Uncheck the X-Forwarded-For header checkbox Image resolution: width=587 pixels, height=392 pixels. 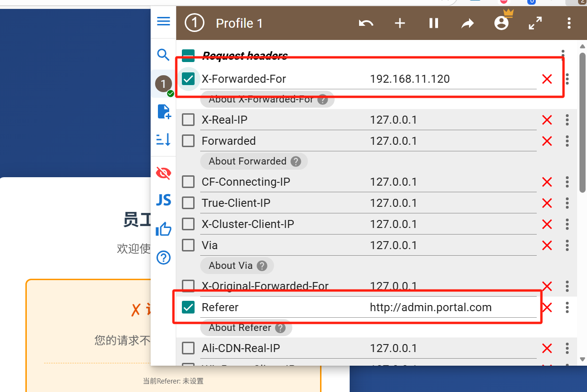pyautogui.click(x=188, y=79)
